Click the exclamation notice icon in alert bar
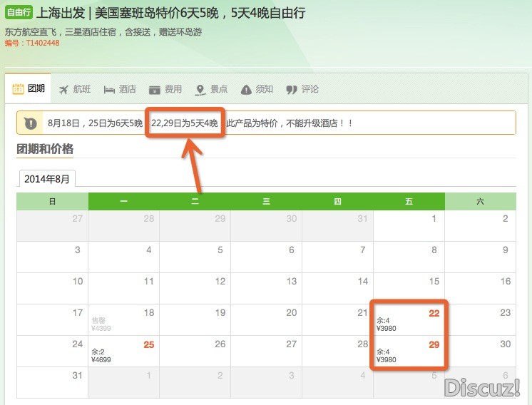Screen dimensions: 532x405 click(30, 123)
